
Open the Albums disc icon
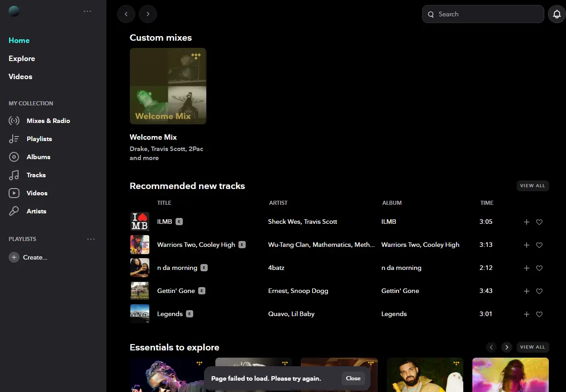coord(14,157)
